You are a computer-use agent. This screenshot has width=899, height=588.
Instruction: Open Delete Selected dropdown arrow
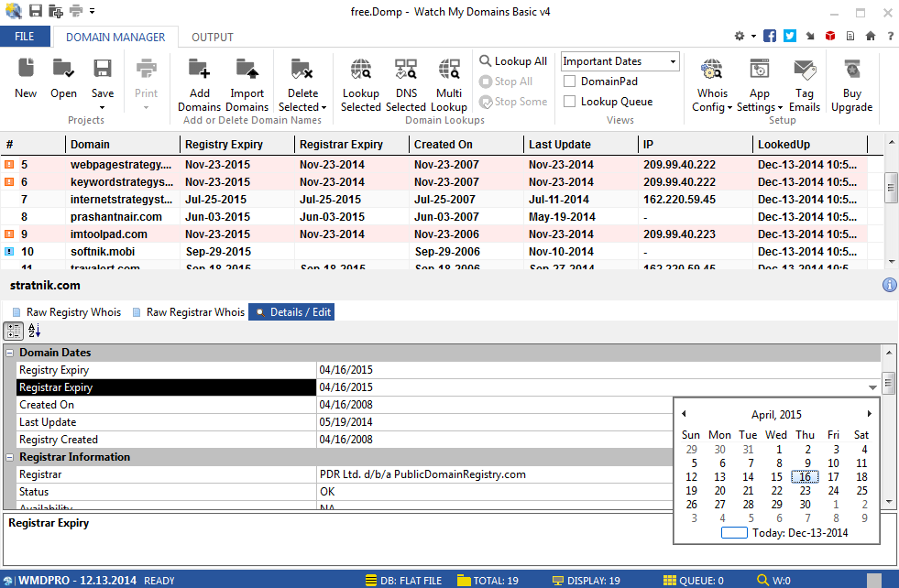coord(323,108)
